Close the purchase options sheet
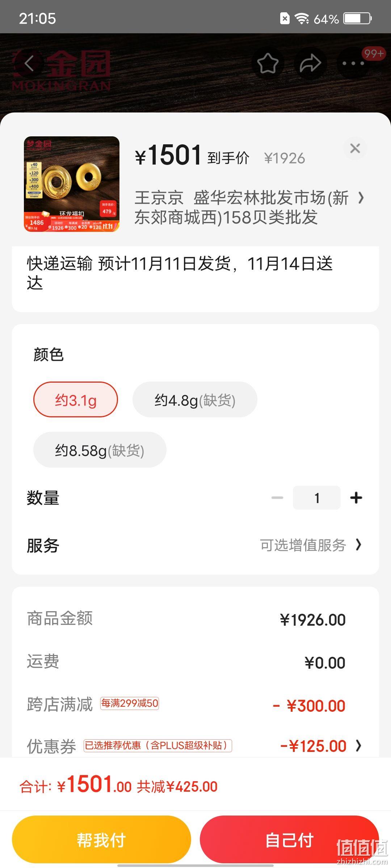Viewport: 391px width, 868px height. point(355,148)
